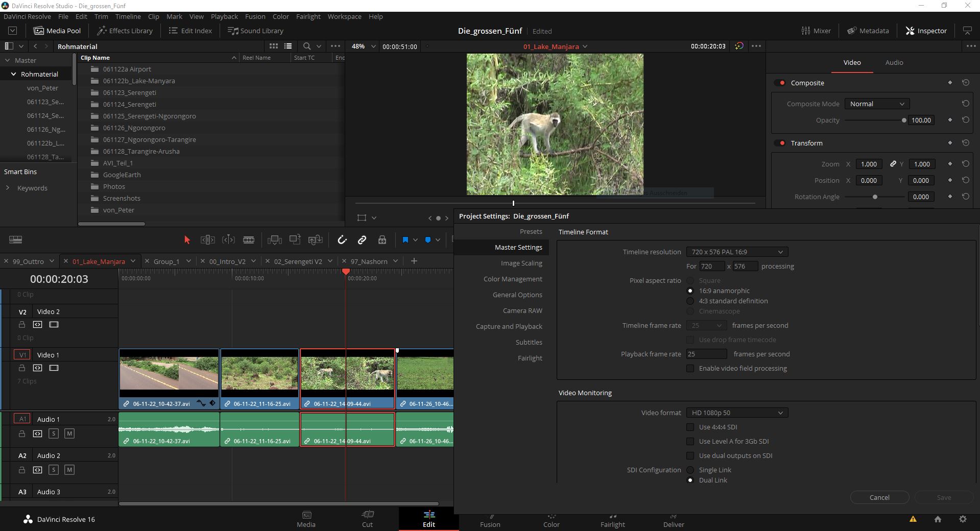Open Project Settings gear icon
Viewport: 980px width, 531px height.
pos(963,519)
